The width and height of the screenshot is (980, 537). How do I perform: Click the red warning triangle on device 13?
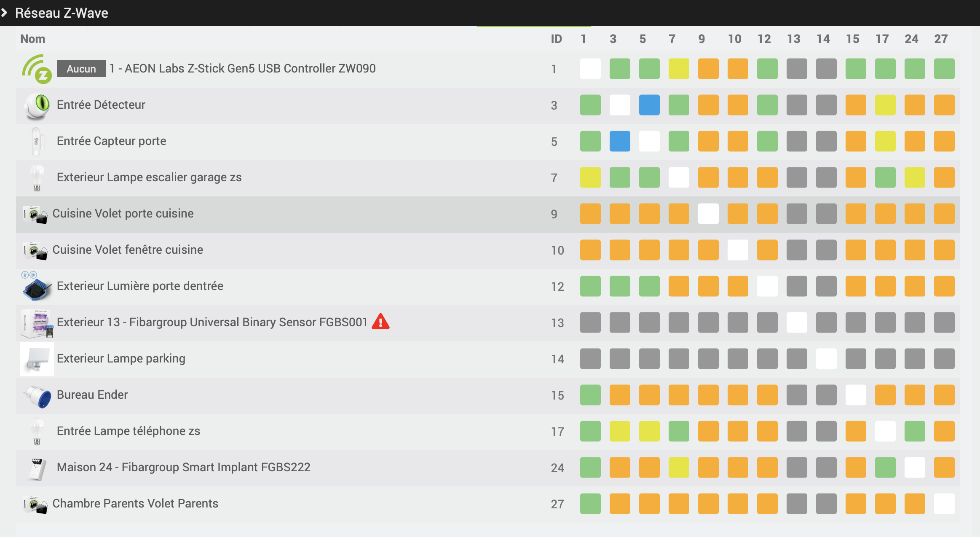[380, 322]
